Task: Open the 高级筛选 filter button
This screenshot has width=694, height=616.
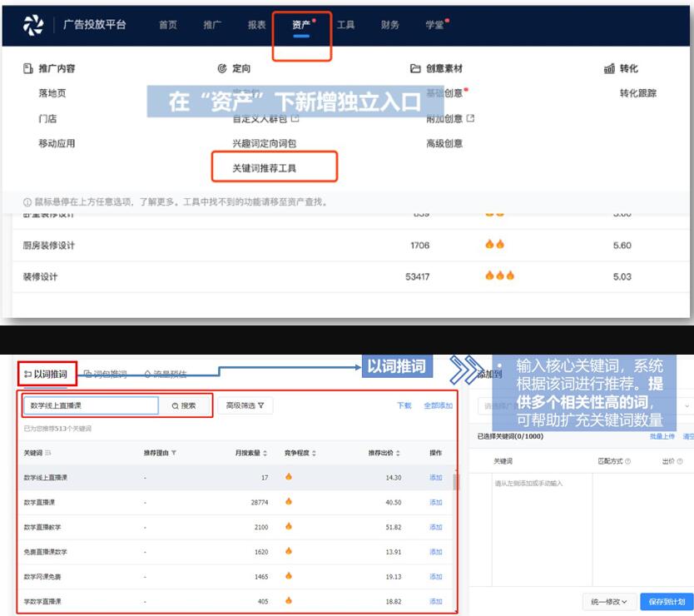Action: click(245, 405)
